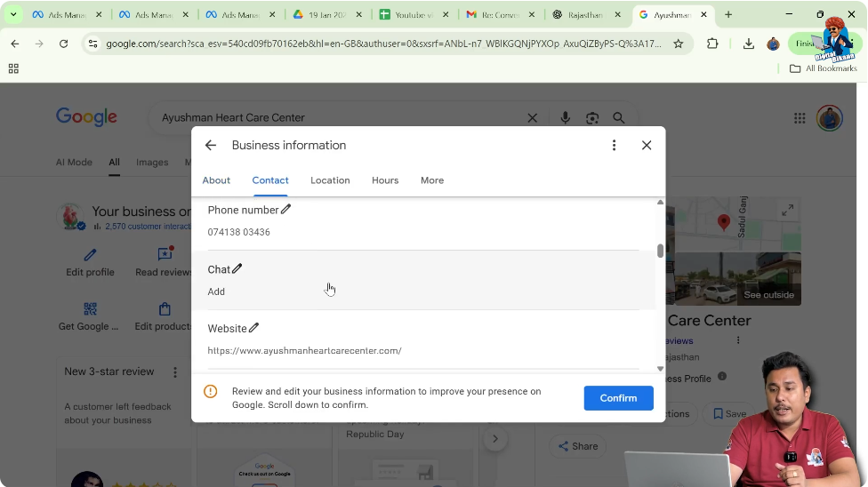The image size is (868, 487).
Task: Open Chrome downloads
Action: (749, 44)
